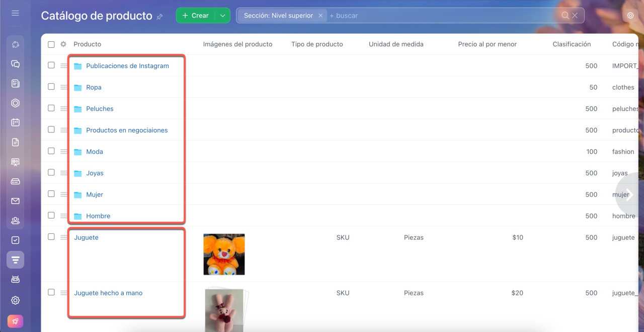Open the mail envelope sidebar icon

pyautogui.click(x=15, y=201)
